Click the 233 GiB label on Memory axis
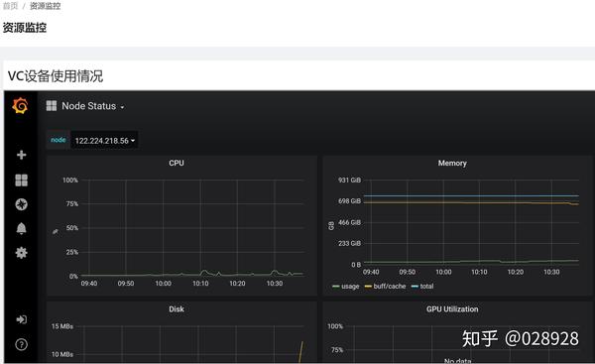 tap(349, 244)
